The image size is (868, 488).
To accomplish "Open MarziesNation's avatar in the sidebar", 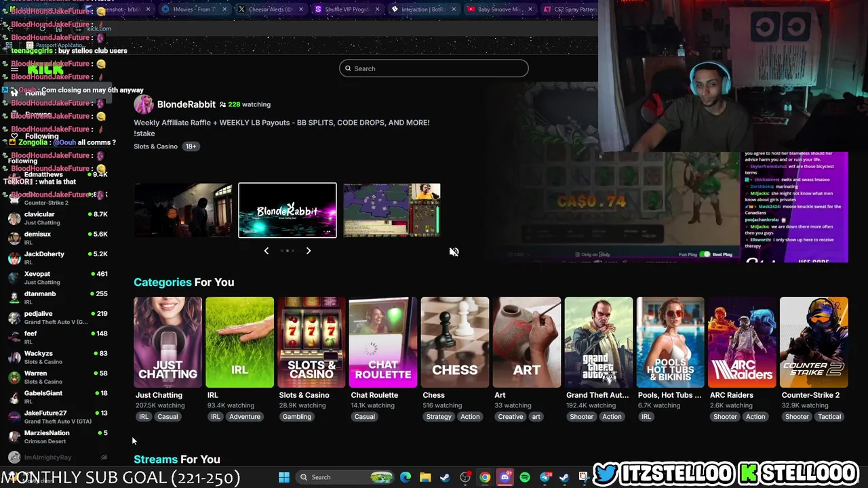I will point(14,436).
